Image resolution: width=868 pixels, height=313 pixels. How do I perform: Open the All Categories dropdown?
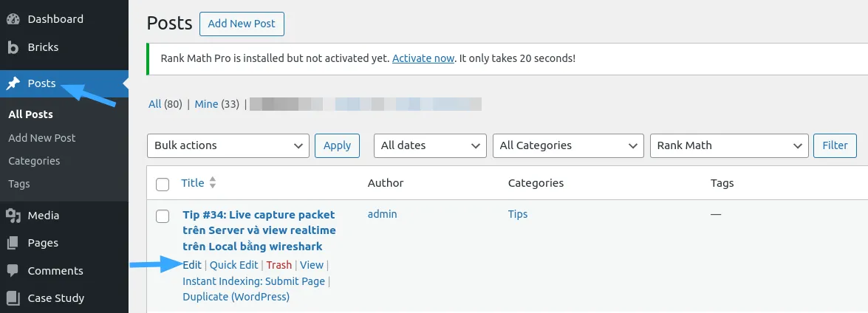(567, 145)
